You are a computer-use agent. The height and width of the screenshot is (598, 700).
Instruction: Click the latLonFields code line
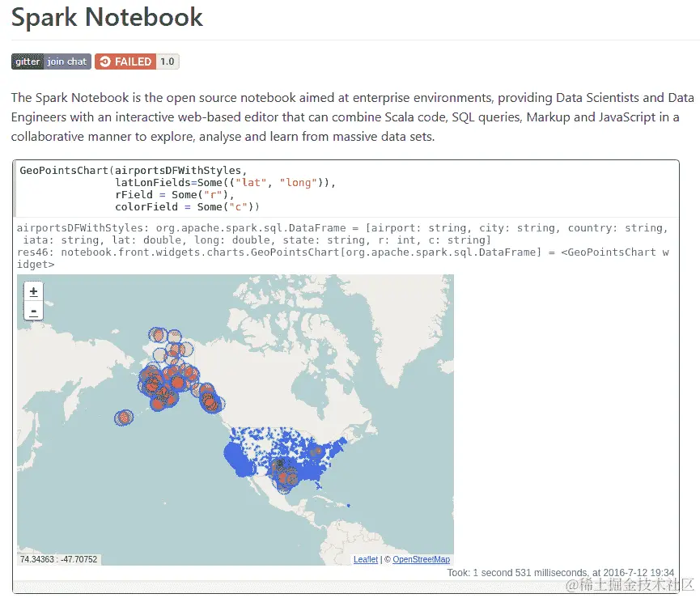225,183
